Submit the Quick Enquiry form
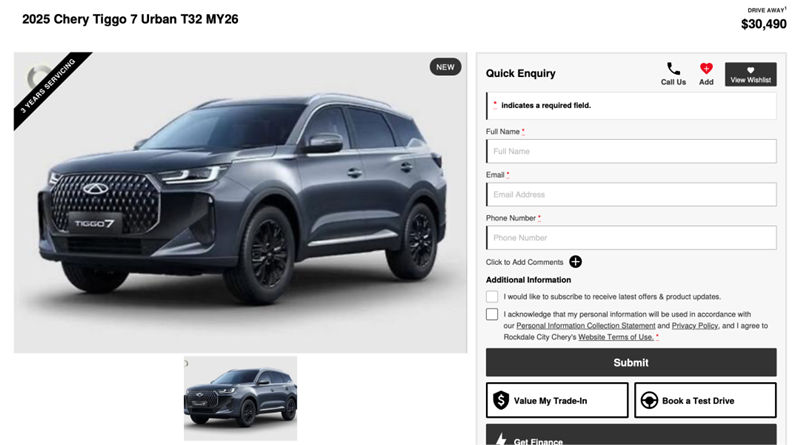 pos(631,362)
